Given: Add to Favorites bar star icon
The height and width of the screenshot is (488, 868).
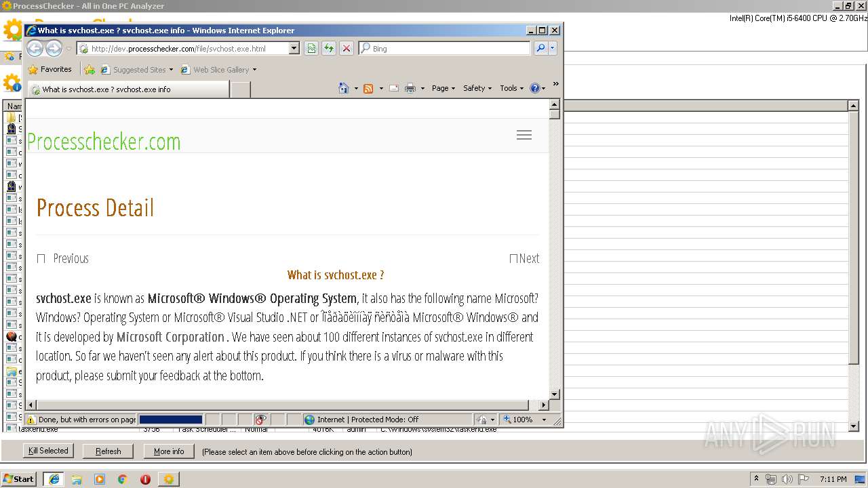Looking at the screenshot, I should pyautogui.click(x=90, y=69).
